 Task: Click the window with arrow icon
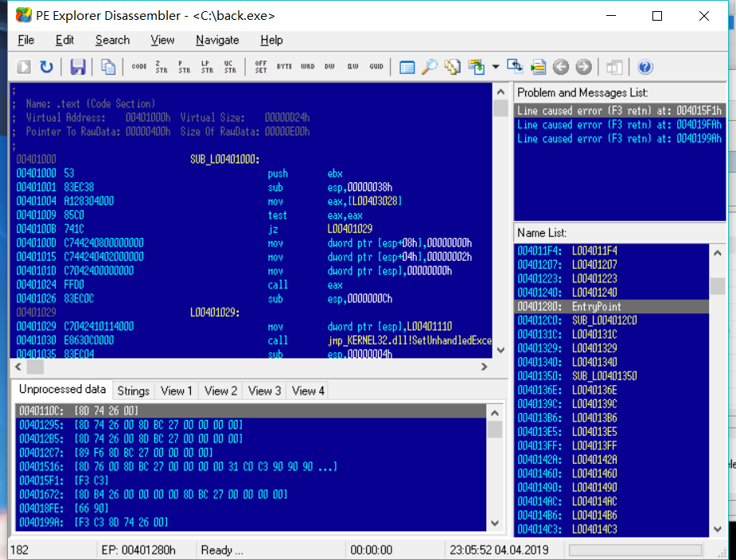coord(515,67)
